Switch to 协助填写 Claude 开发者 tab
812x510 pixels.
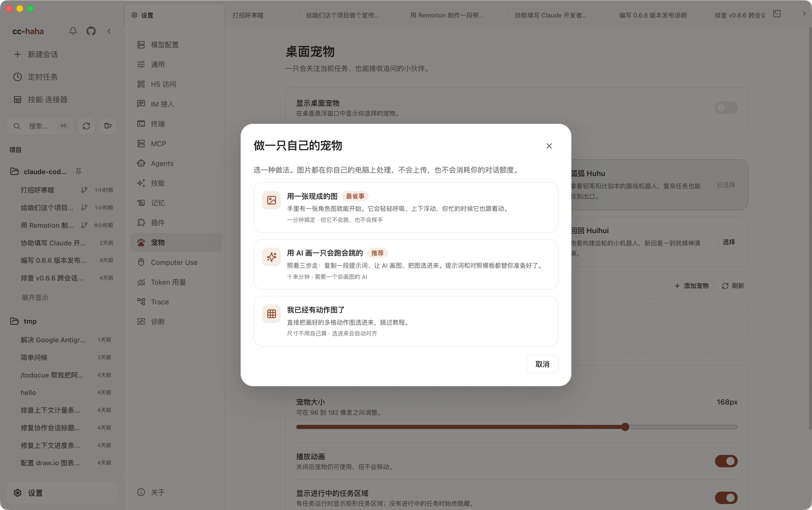tap(560, 15)
